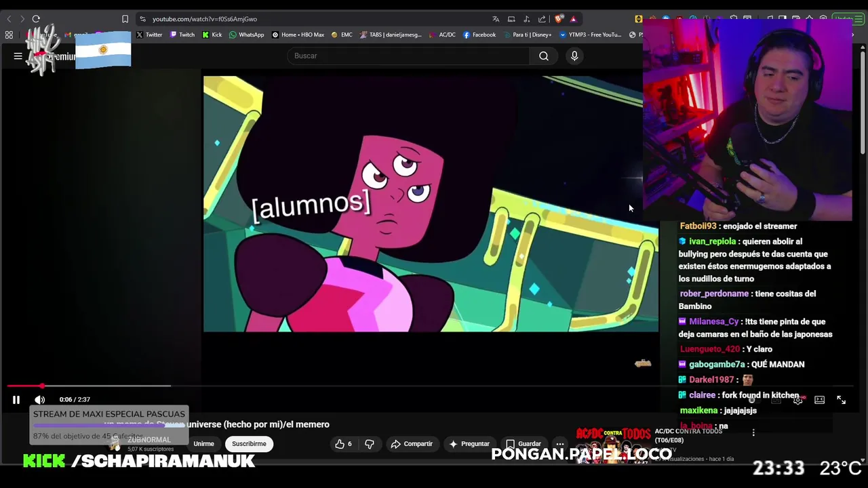Open the WhatsApp bookmark

tap(247, 35)
